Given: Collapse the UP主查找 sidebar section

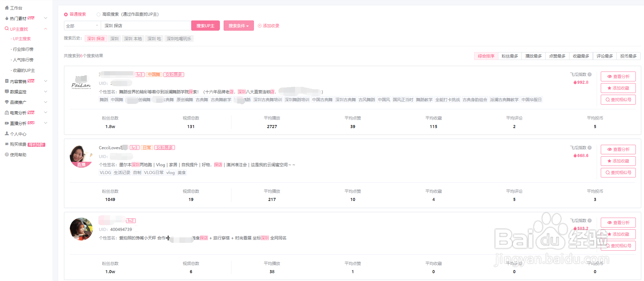Looking at the screenshot, I should pos(46,29).
